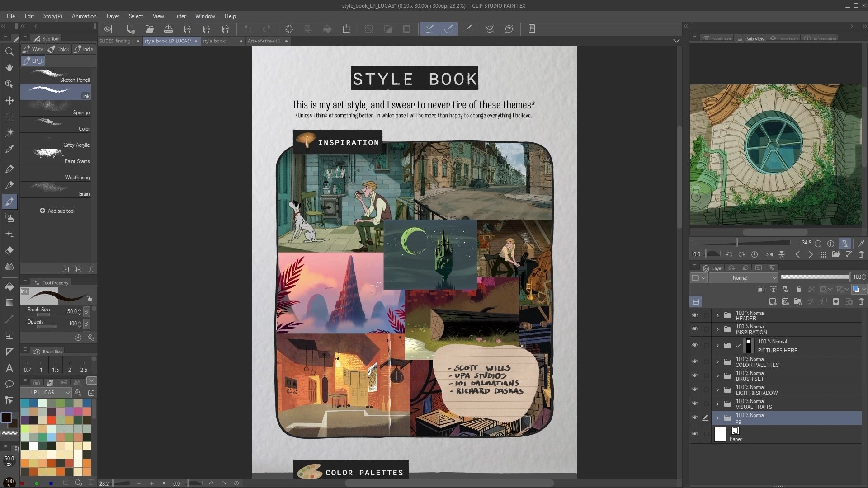Image resolution: width=868 pixels, height=488 pixels.
Task: Click the New file toolbar icon
Action: click(x=131, y=29)
